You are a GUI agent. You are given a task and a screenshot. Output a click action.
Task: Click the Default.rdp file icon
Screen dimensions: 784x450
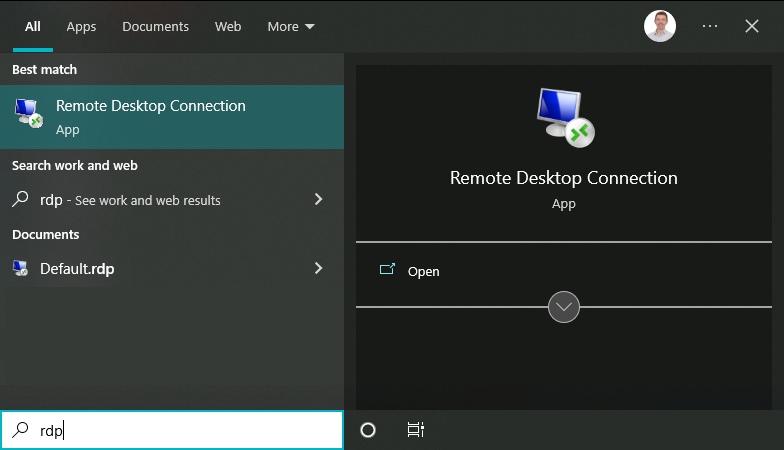tap(21, 268)
